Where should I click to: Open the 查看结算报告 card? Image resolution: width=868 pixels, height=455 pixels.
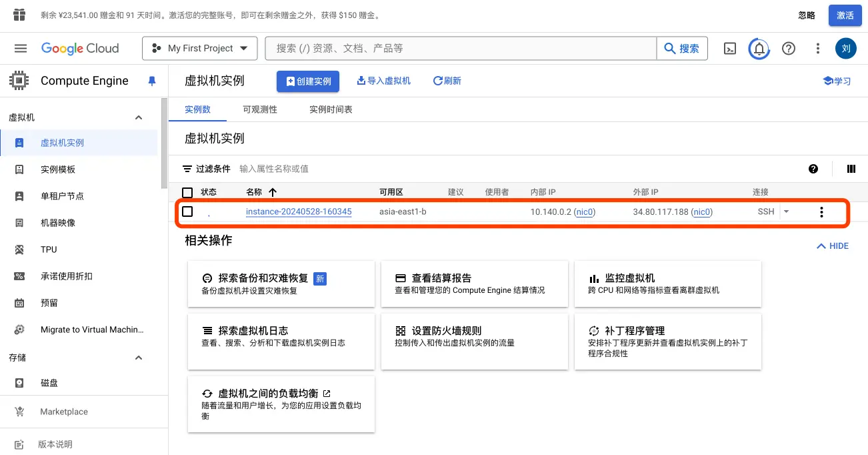pos(475,284)
